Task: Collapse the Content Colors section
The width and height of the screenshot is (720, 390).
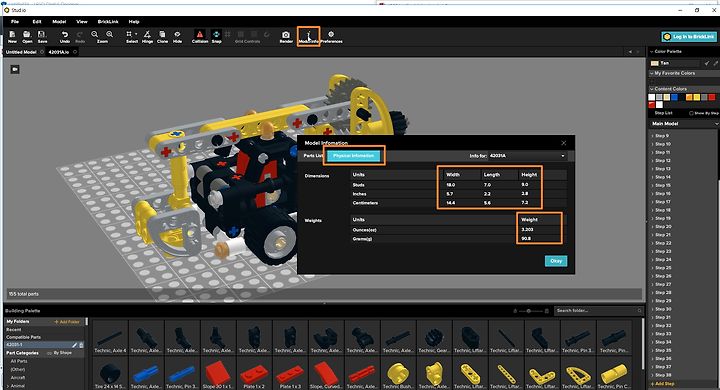Action: pos(652,89)
